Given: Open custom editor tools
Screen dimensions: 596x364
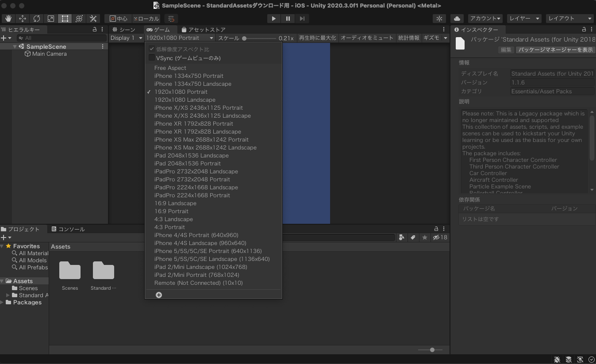Looking at the screenshot, I should point(93,19).
